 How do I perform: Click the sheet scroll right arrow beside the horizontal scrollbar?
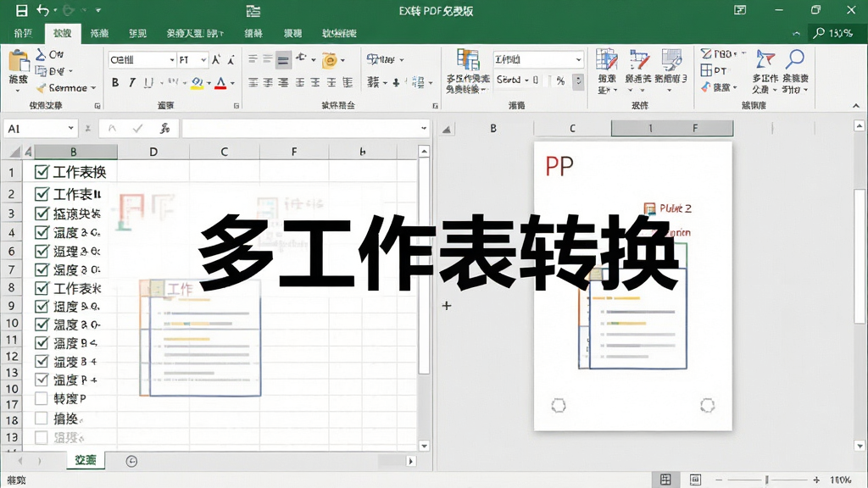click(x=411, y=461)
